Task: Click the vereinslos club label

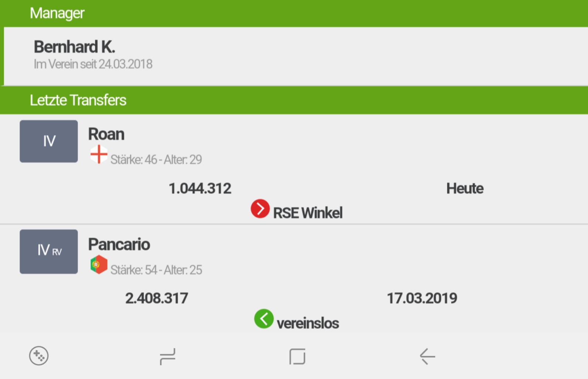Action: tap(308, 323)
